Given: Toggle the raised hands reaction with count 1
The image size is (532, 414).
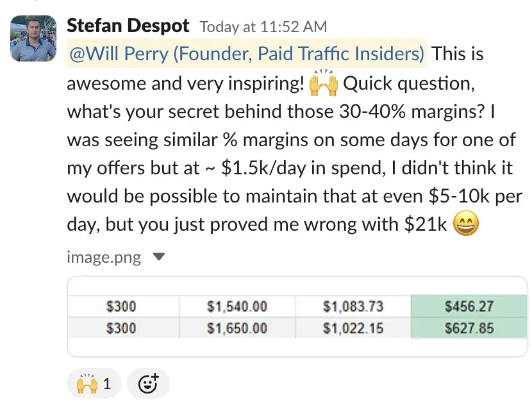Looking at the screenshot, I should point(94,384).
